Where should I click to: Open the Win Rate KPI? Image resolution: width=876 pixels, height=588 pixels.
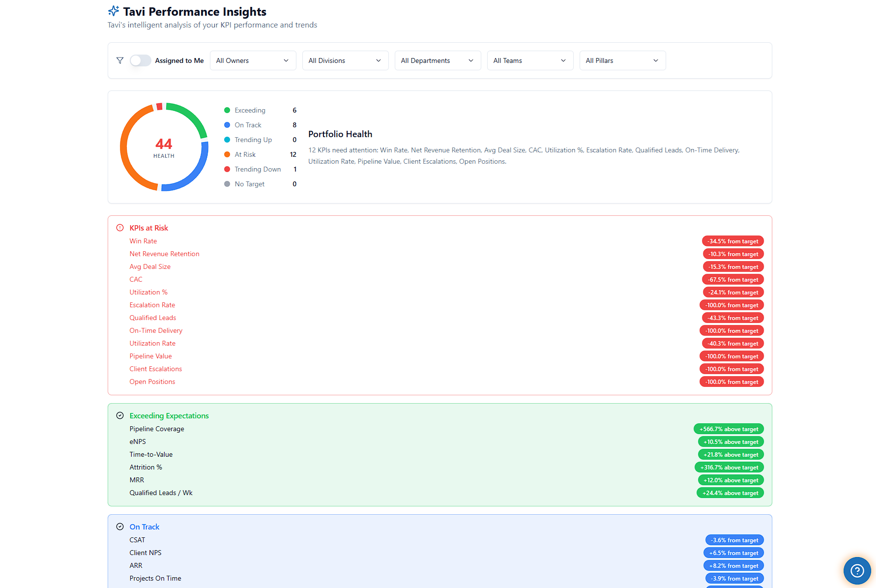click(x=143, y=241)
